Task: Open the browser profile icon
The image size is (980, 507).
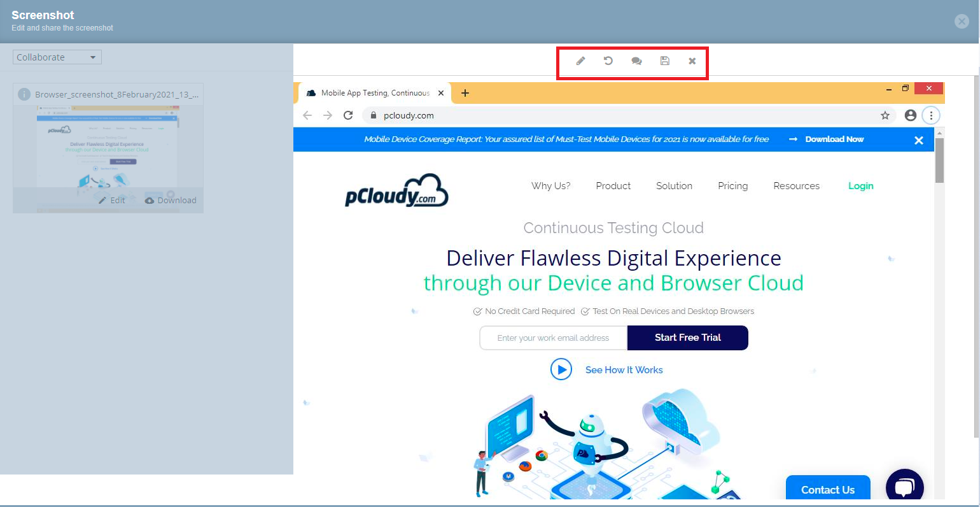Action: coord(911,115)
